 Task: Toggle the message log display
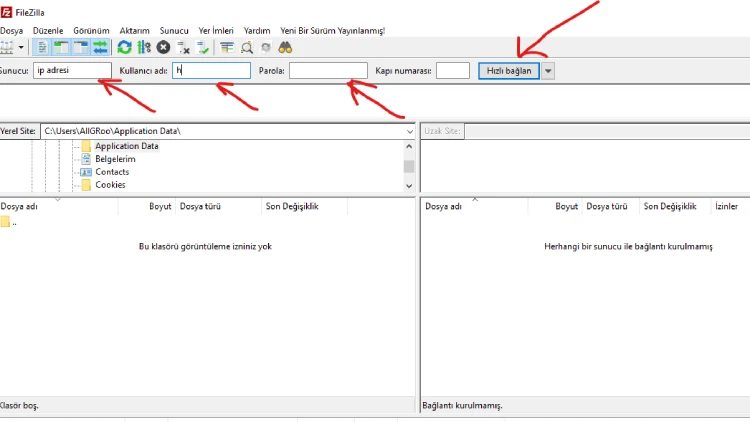point(42,47)
